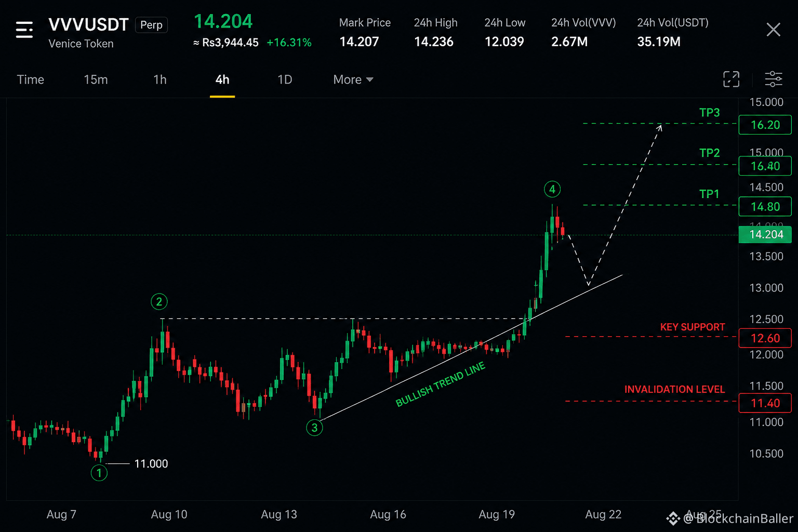Tap the VVVUSDT pair name

pos(88,24)
